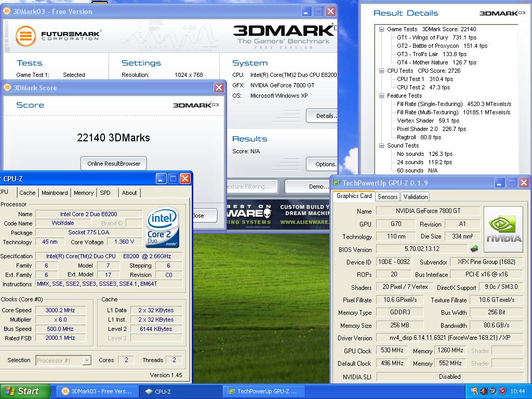Open the SPD tab
This screenshot has width=532, height=399.
[105, 193]
